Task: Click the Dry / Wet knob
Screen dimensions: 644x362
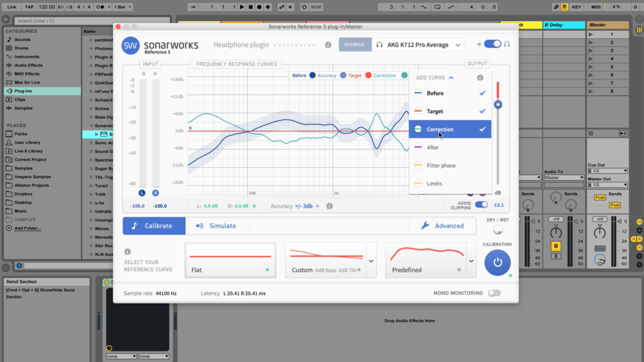Action: click(497, 230)
